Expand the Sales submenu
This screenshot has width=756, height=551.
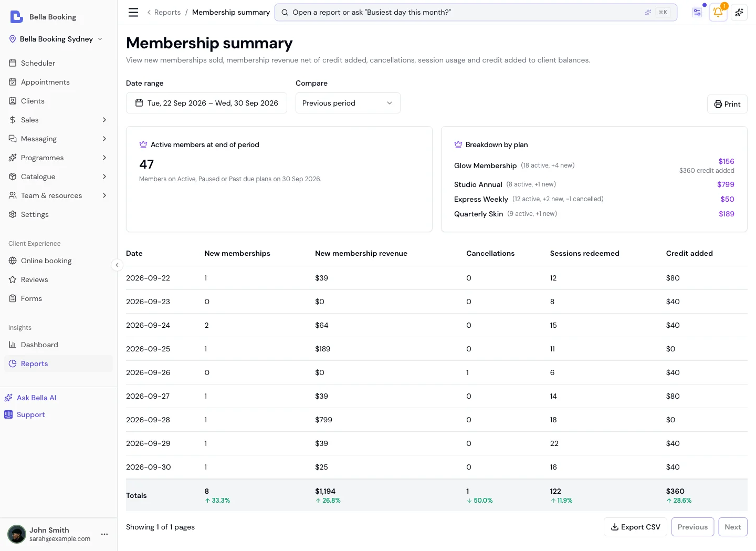(58, 120)
